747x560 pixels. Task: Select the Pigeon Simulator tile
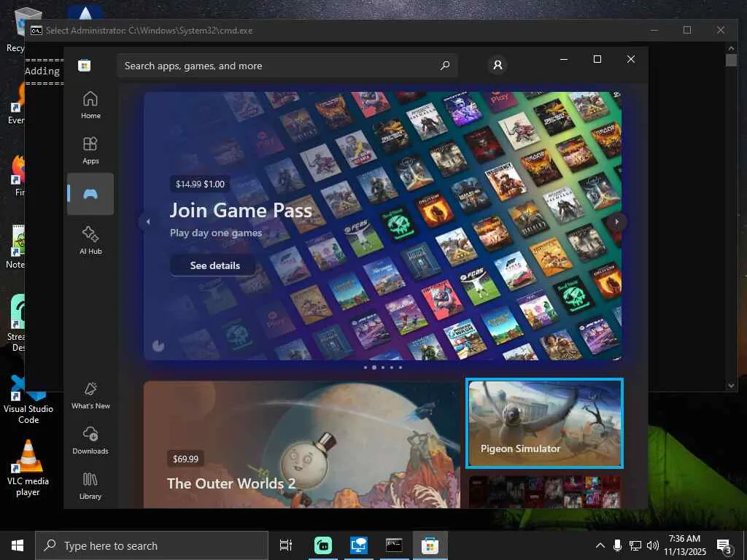click(544, 423)
